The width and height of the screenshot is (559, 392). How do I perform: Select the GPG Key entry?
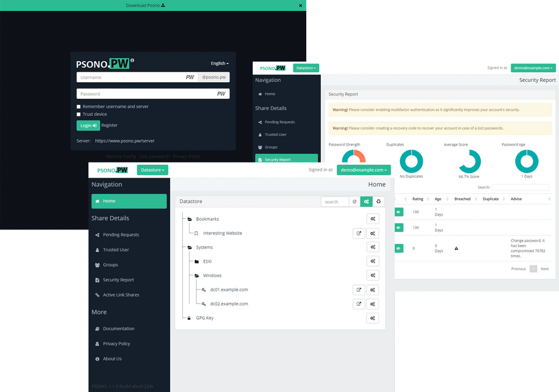pyautogui.click(x=204, y=318)
